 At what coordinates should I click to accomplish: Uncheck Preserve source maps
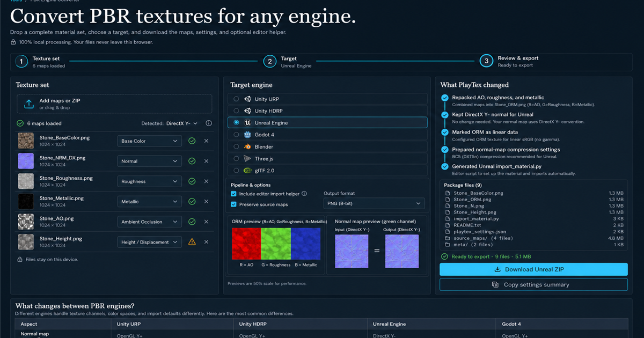coord(233,204)
